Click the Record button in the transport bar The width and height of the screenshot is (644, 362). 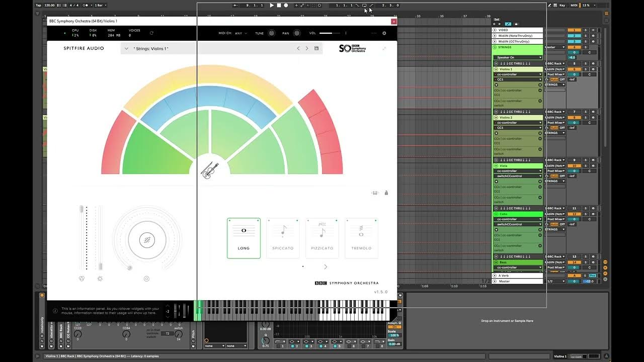286,5
